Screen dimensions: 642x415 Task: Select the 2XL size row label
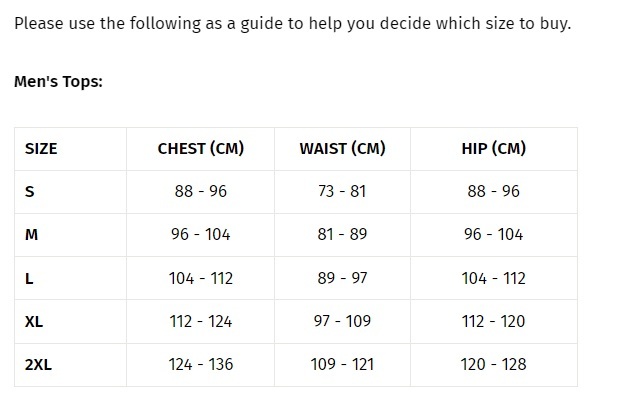click(x=38, y=365)
